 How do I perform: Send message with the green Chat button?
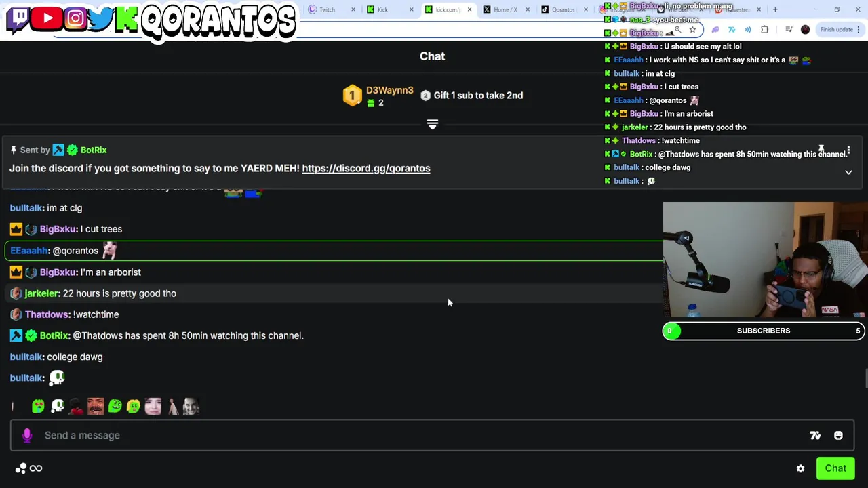(835, 468)
